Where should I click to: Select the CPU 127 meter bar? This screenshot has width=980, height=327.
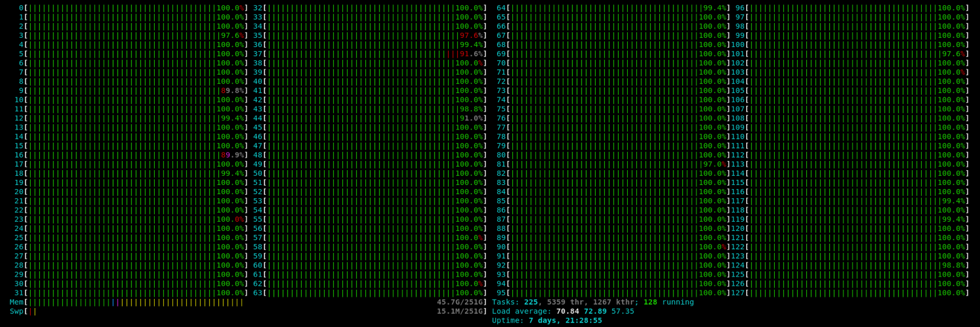pos(857,293)
